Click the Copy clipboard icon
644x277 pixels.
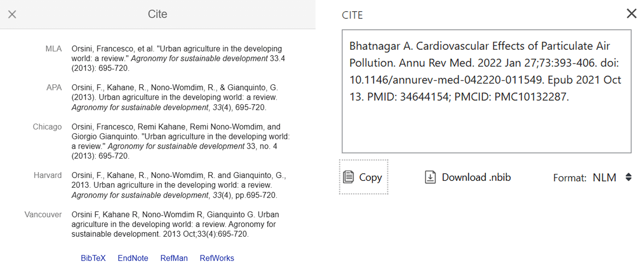349,177
